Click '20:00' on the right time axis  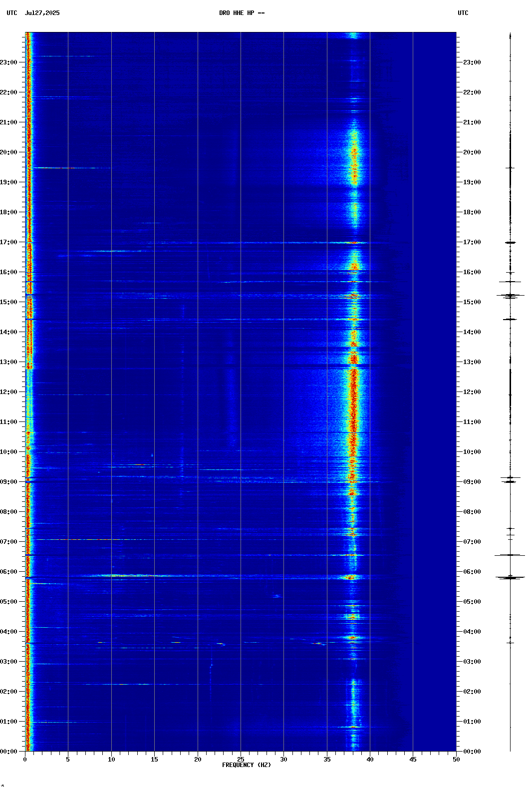[x=472, y=152]
